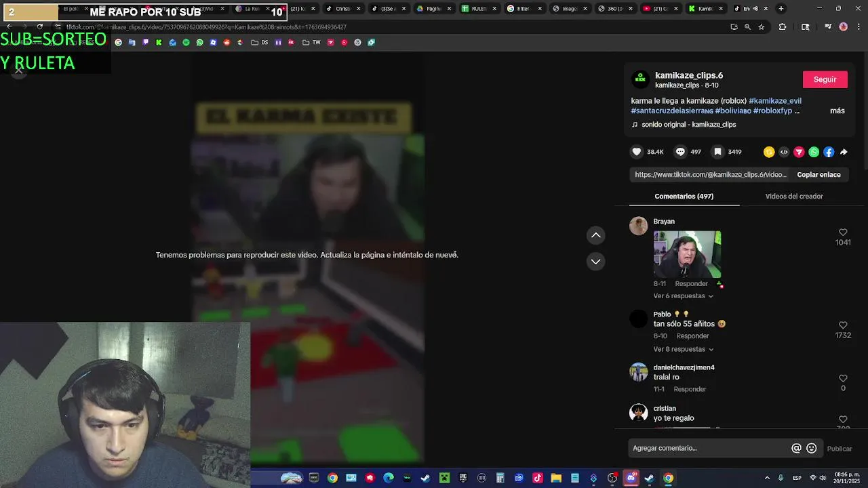Switch to the RULETA browser tab
This screenshot has width=868, height=488.
[x=479, y=9]
